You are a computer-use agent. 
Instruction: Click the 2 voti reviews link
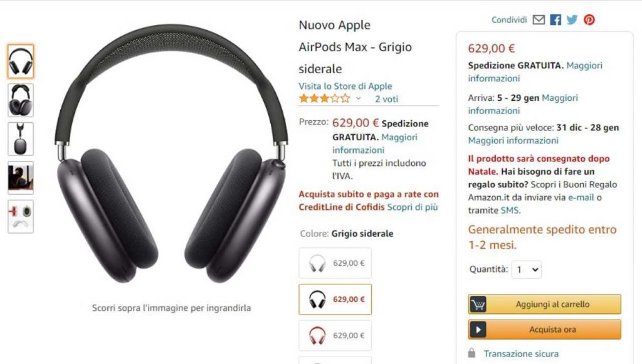pos(386,99)
